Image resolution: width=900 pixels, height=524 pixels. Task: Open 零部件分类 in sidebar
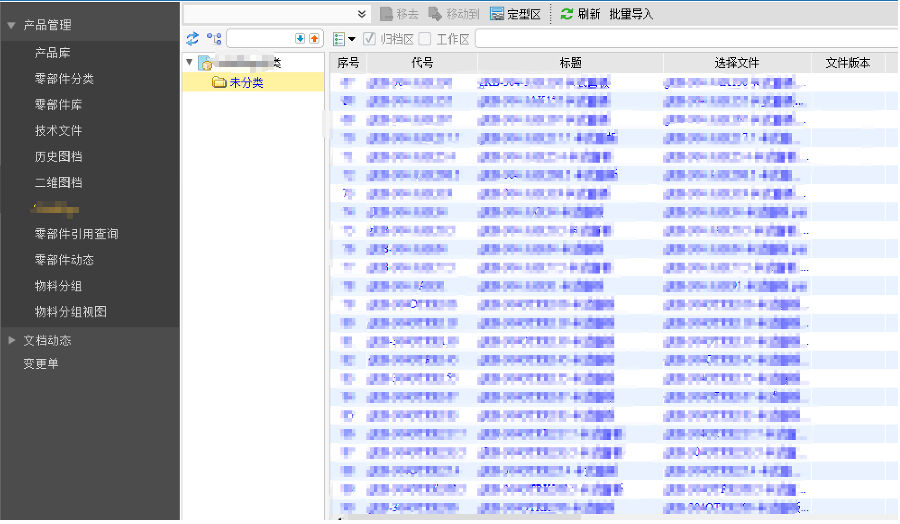pos(64,79)
